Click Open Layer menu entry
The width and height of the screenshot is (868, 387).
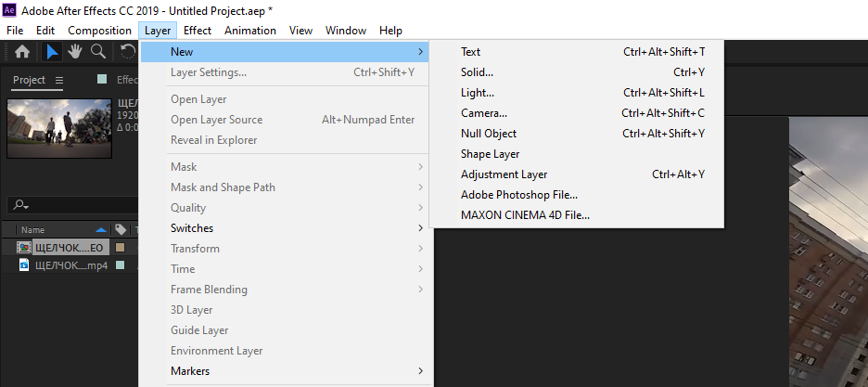point(285,99)
